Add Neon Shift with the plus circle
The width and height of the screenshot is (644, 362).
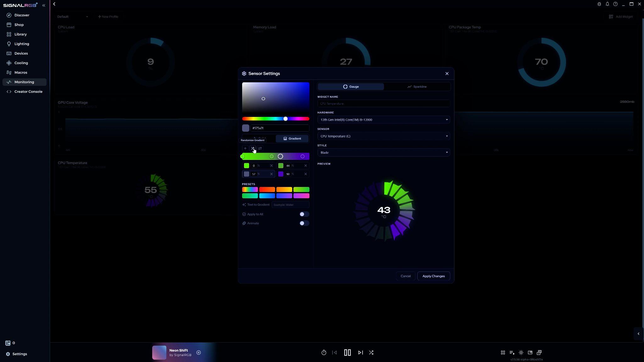(199, 353)
